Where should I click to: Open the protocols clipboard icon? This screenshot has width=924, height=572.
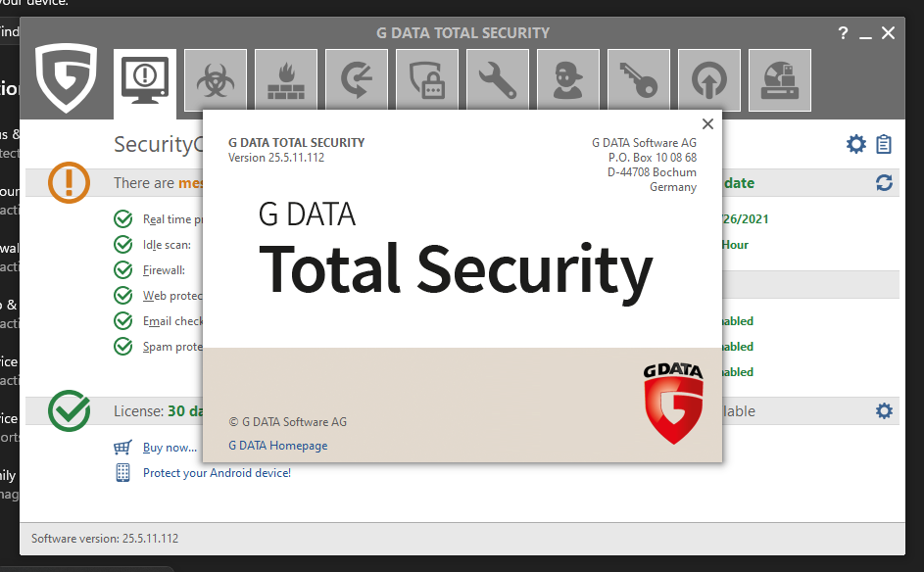pos(884,144)
